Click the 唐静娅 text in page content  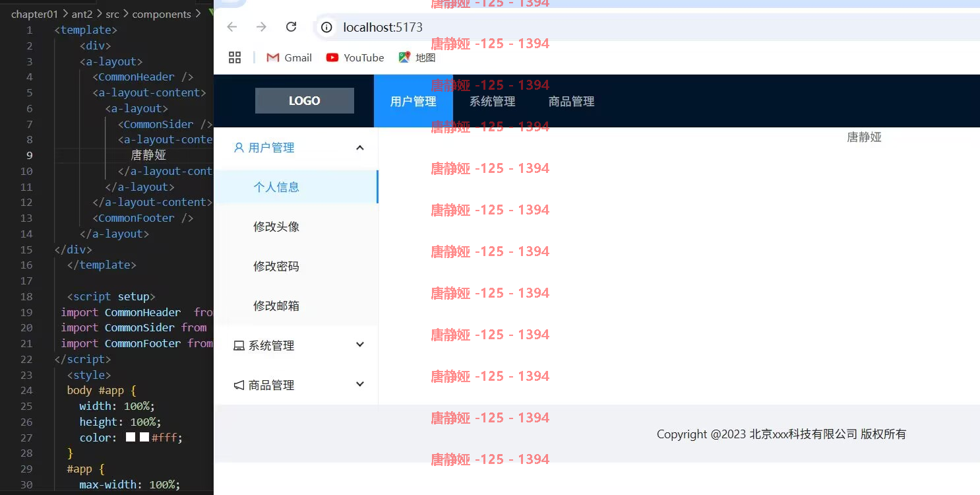click(864, 137)
